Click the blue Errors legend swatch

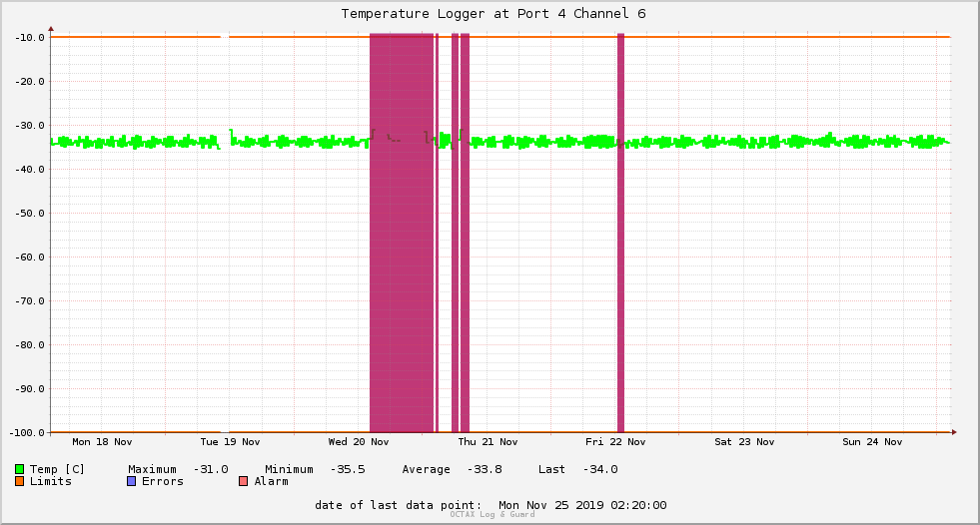coord(131,481)
